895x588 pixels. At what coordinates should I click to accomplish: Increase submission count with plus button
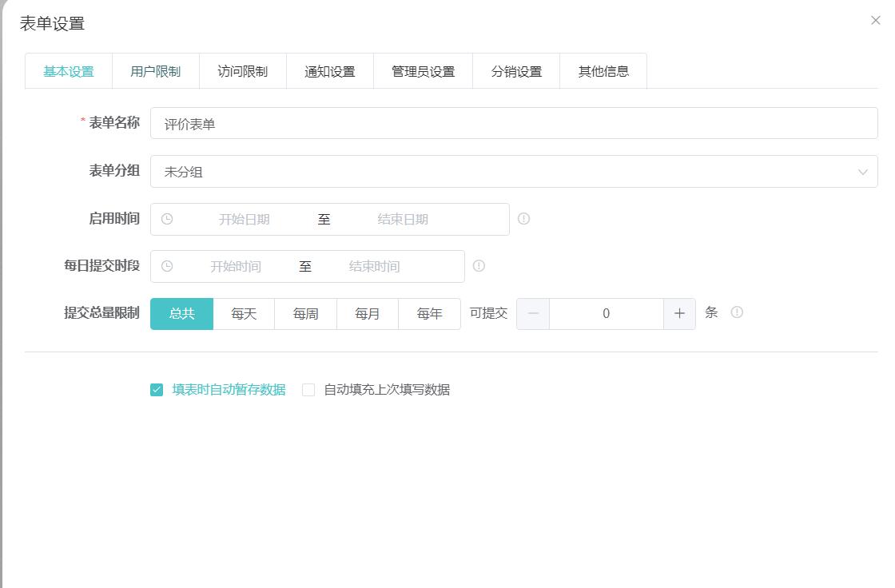(679, 313)
